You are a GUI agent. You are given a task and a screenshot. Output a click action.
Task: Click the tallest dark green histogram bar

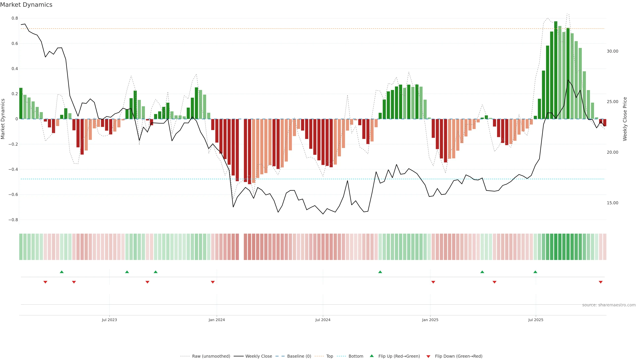(555, 70)
